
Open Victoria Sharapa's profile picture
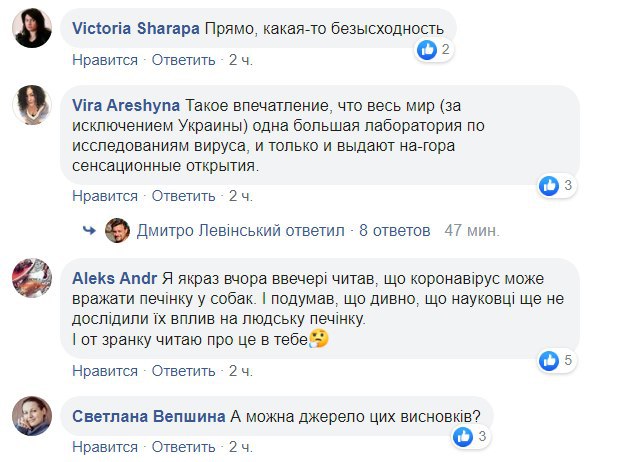pyautogui.click(x=33, y=28)
